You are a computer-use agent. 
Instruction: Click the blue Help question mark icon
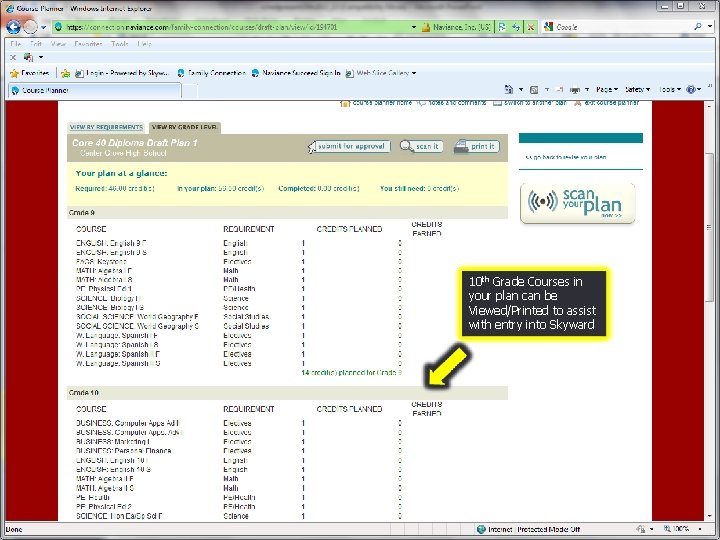691,90
